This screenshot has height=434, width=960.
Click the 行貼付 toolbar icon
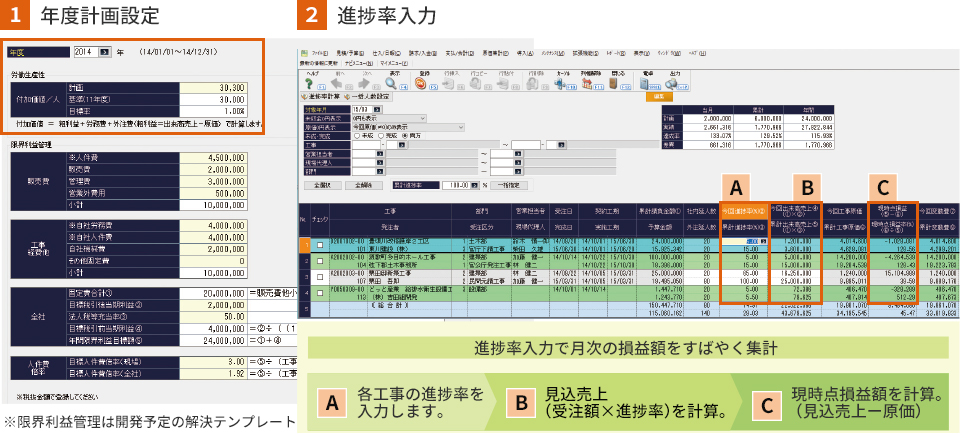(503, 83)
